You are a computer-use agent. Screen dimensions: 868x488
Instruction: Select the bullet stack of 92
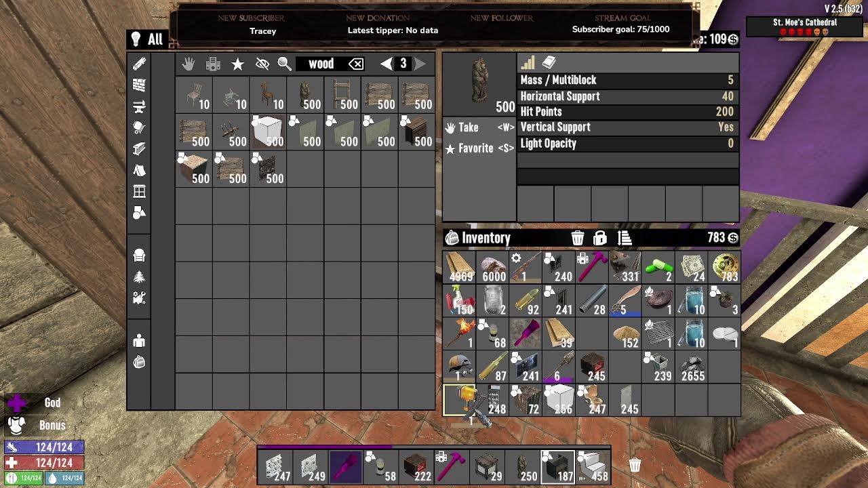[x=526, y=300]
